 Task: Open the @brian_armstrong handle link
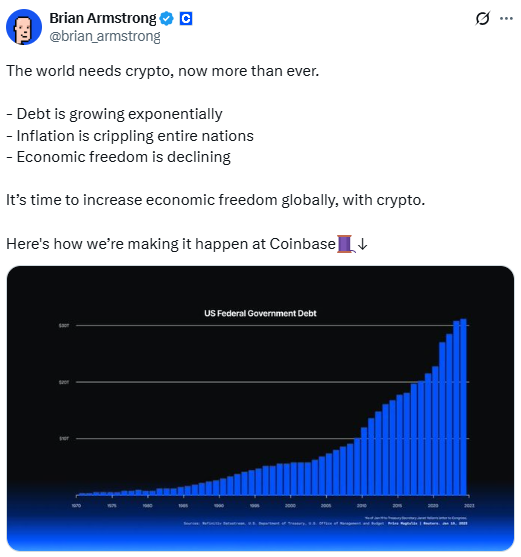click(105, 36)
